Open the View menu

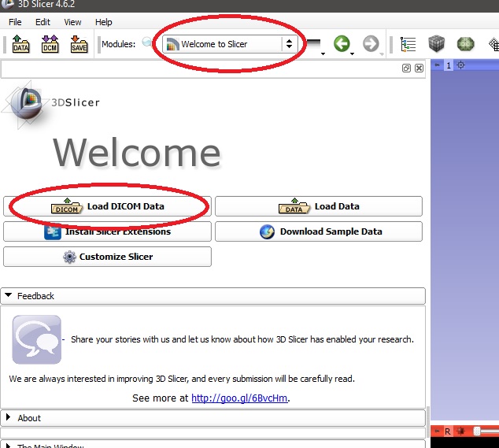tap(72, 22)
